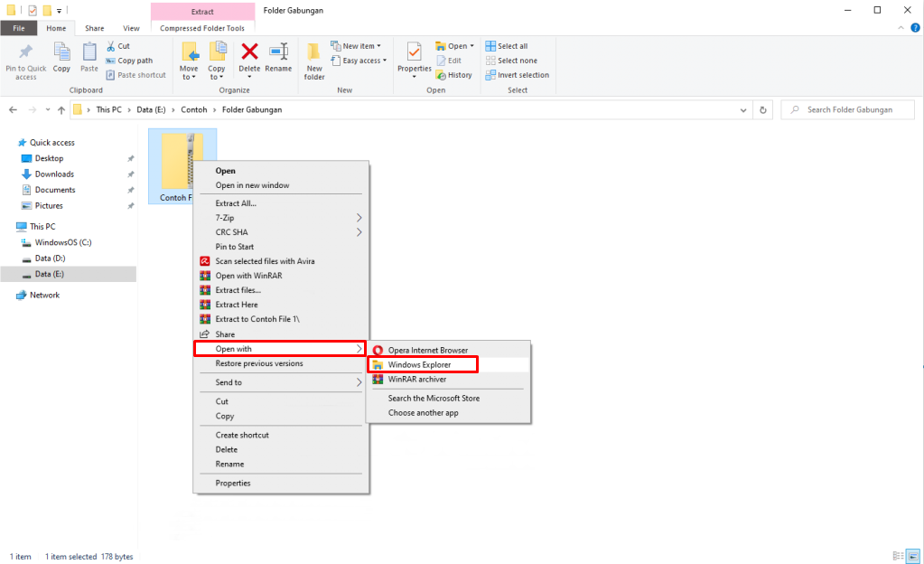The image size is (924, 564).
Task: Click Select all in the ribbon
Action: tap(510, 44)
